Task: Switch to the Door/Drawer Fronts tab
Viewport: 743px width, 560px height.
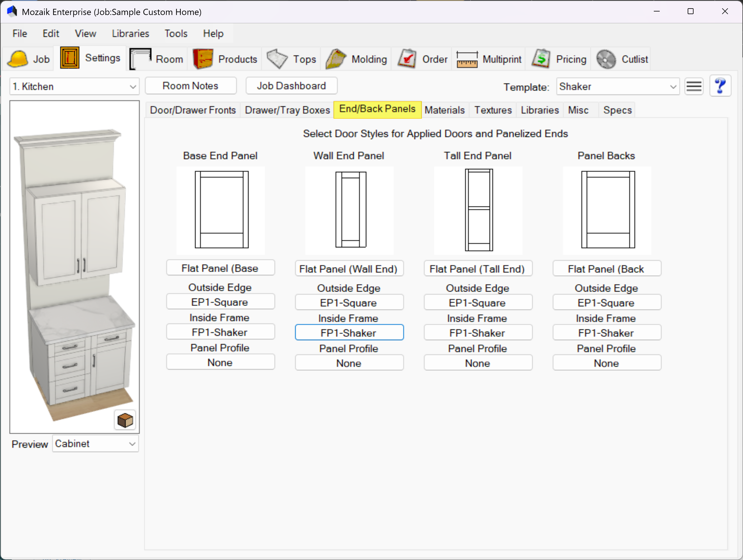Action: [x=193, y=110]
